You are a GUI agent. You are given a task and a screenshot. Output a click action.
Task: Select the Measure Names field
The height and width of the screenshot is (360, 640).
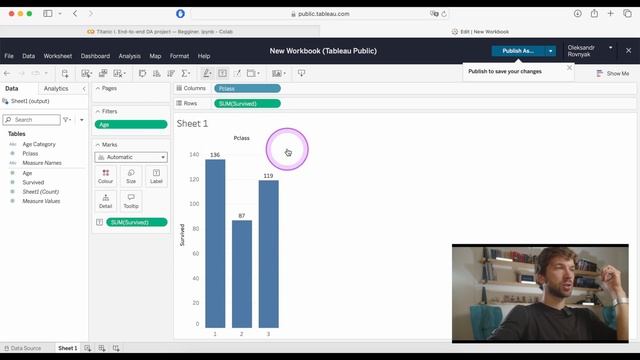pyautogui.click(x=42, y=163)
